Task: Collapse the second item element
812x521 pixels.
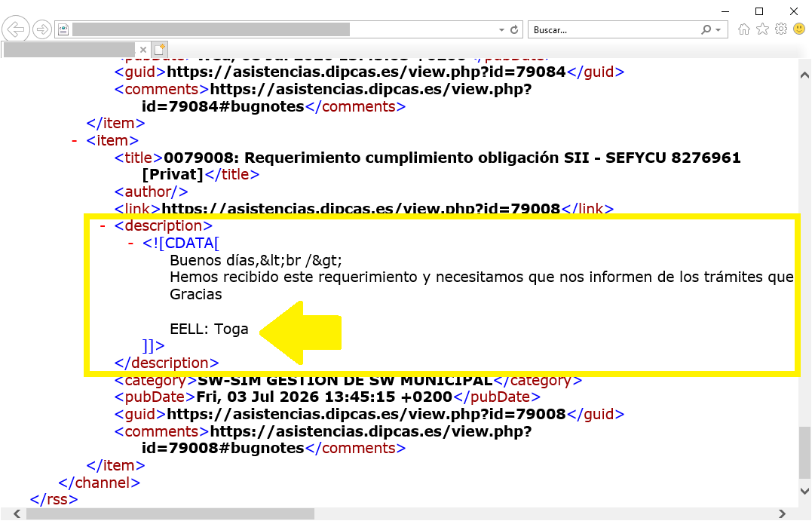Action: 75,140
